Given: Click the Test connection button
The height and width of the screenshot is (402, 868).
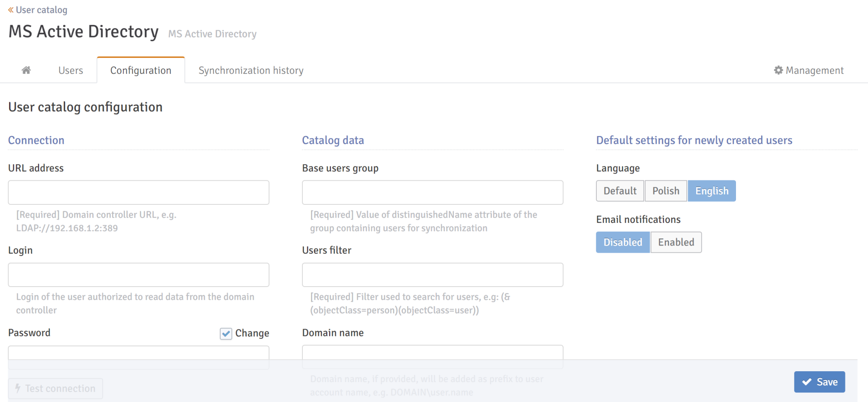Looking at the screenshot, I should click(x=56, y=388).
